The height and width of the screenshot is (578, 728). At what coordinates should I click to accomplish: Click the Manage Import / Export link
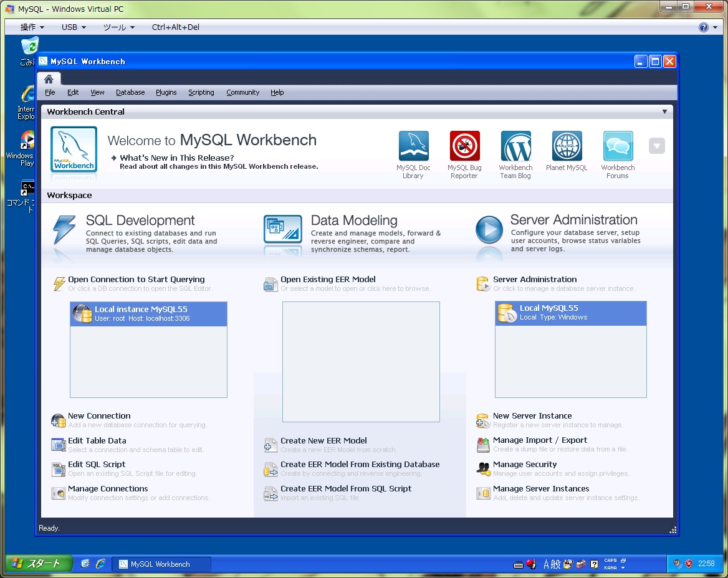(540, 440)
